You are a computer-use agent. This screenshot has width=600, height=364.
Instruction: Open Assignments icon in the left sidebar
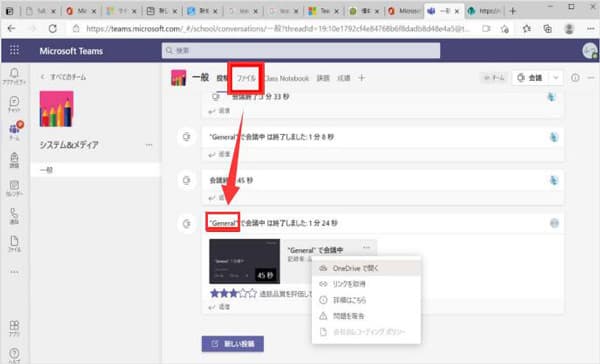click(x=14, y=160)
